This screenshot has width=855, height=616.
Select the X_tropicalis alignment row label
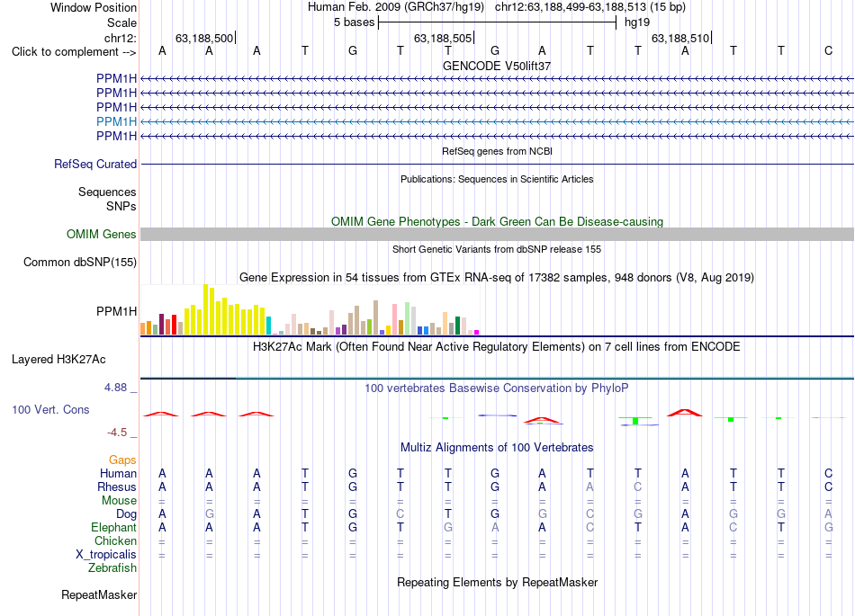click(x=106, y=555)
